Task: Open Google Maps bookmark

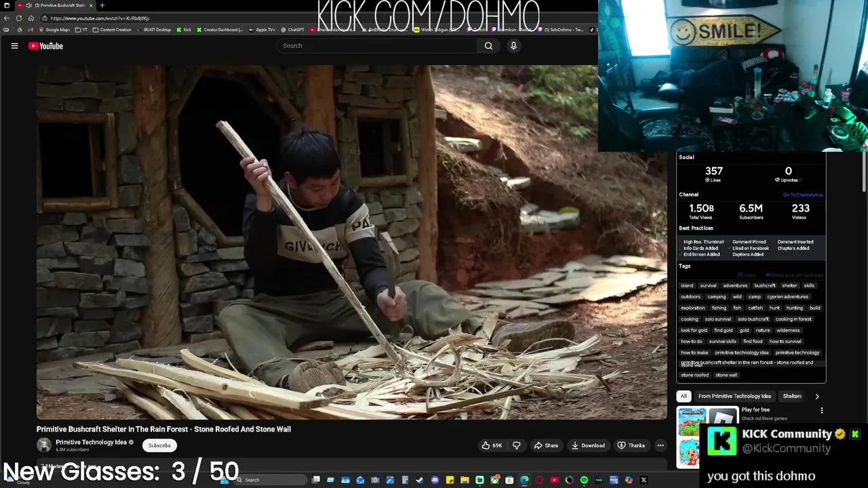Action: point(54,30)
